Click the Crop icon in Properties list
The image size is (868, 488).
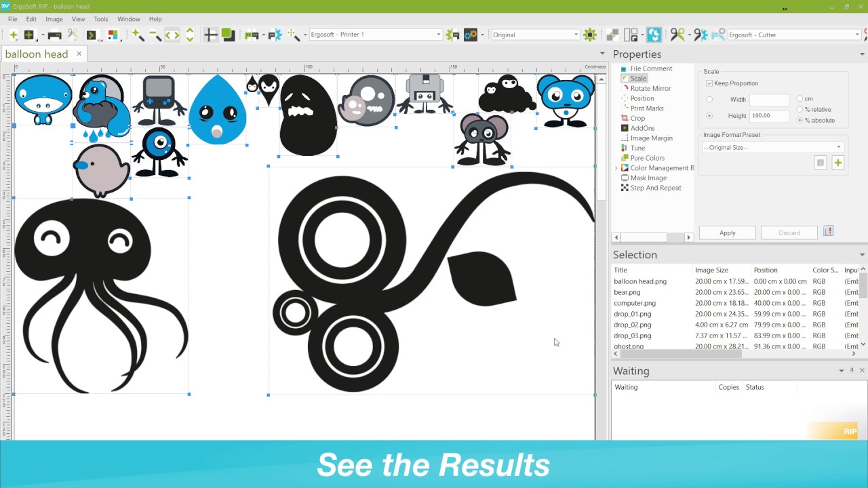pos(624,118)
